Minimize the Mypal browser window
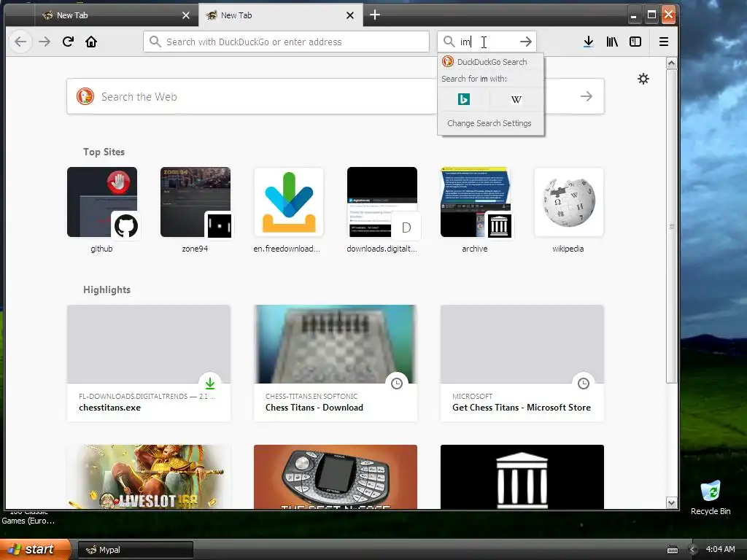 (x=634, y=15)
